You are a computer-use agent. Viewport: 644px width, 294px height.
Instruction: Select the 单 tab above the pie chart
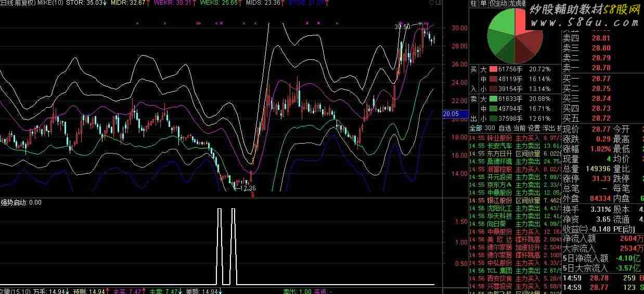[x=483, y=4]
